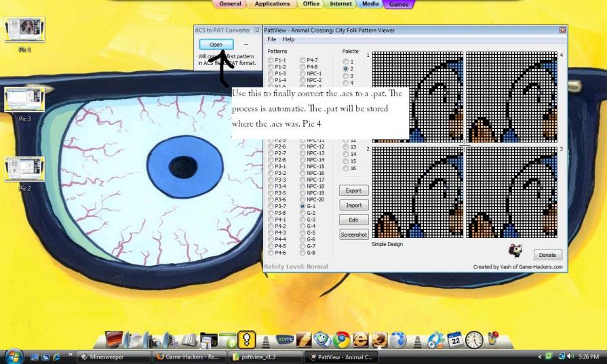Click the yellow exclamation block dock icon
The height and width of the screenshot is (364, 607).
coord(247,340)
